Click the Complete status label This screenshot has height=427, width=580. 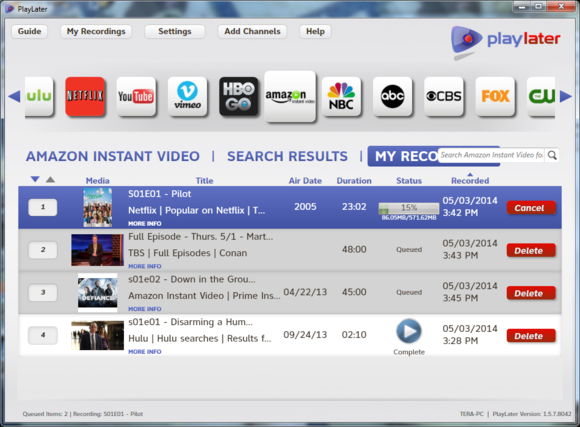[409, 352]
